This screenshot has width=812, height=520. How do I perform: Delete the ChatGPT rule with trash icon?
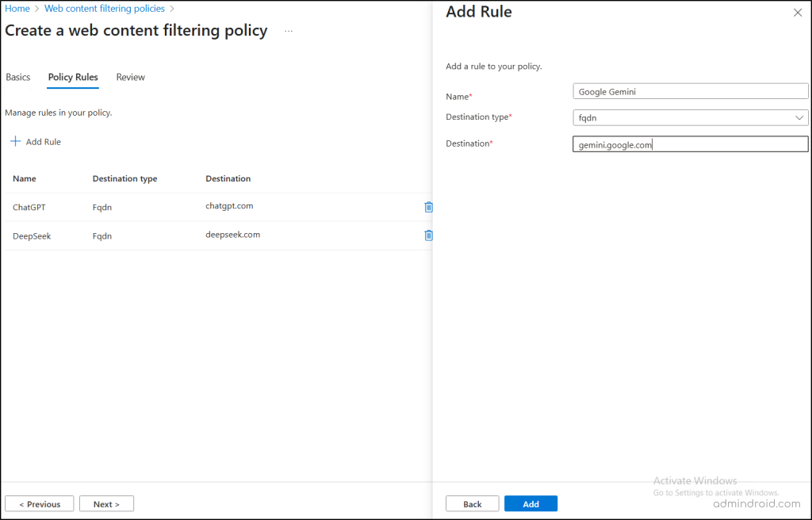428,207
